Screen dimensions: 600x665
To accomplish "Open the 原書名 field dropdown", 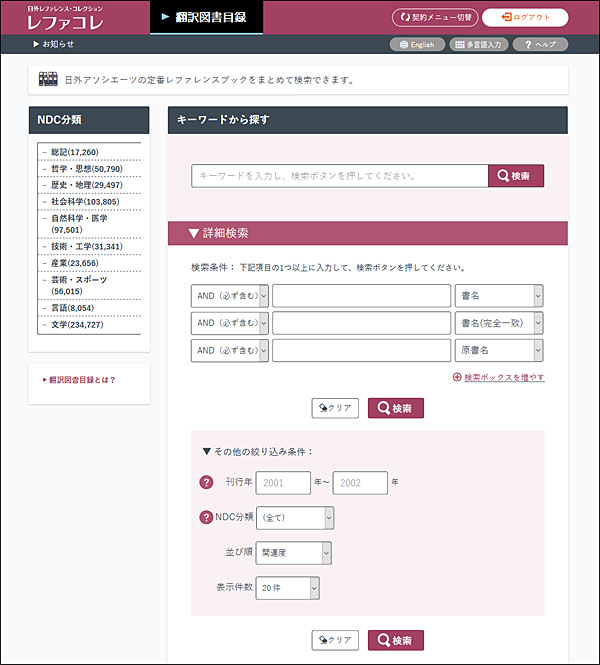I will click(499, 351).
